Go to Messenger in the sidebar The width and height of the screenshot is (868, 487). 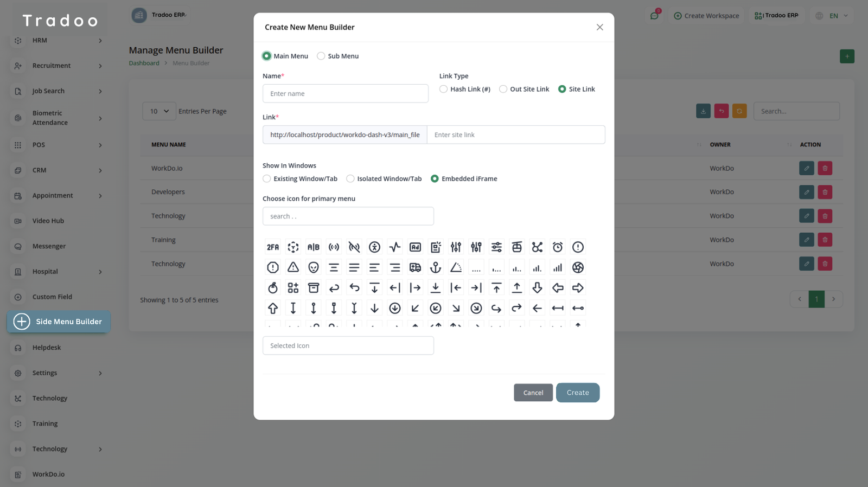(49, 246)
